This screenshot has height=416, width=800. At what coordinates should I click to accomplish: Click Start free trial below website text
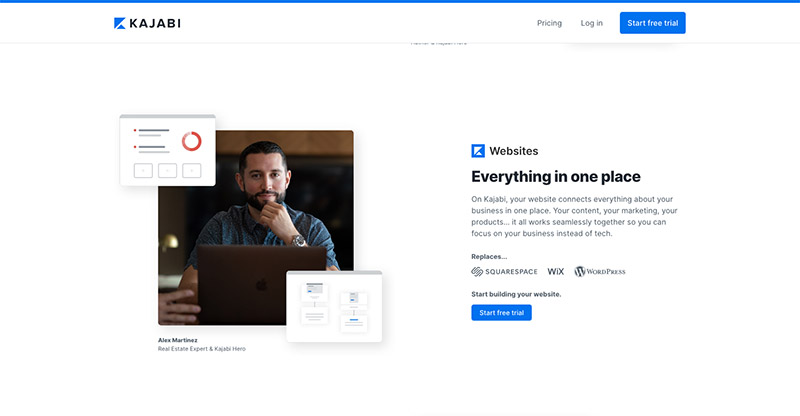tap(502, 312)
